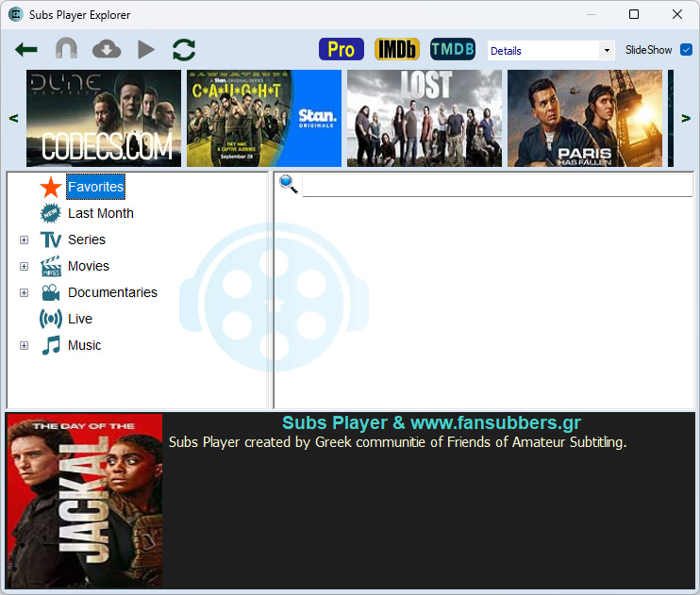
Task: Maximize the Subs Player Explorer window
Action: (x=634, y=14)
